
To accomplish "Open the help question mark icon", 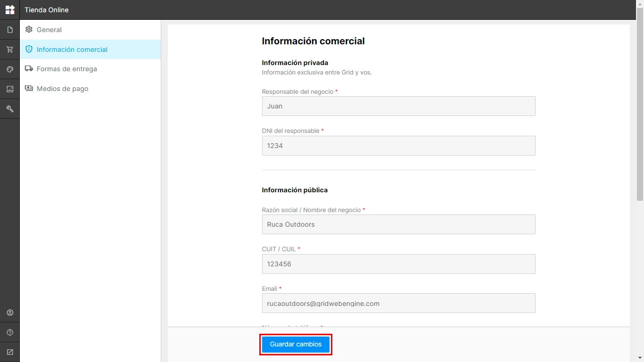I will [x=10, y=332].
